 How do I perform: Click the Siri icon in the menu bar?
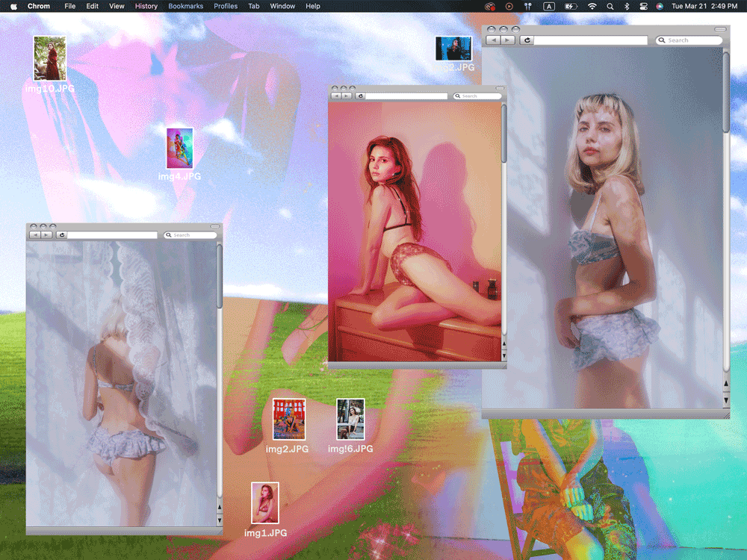[x=660, y=6]
